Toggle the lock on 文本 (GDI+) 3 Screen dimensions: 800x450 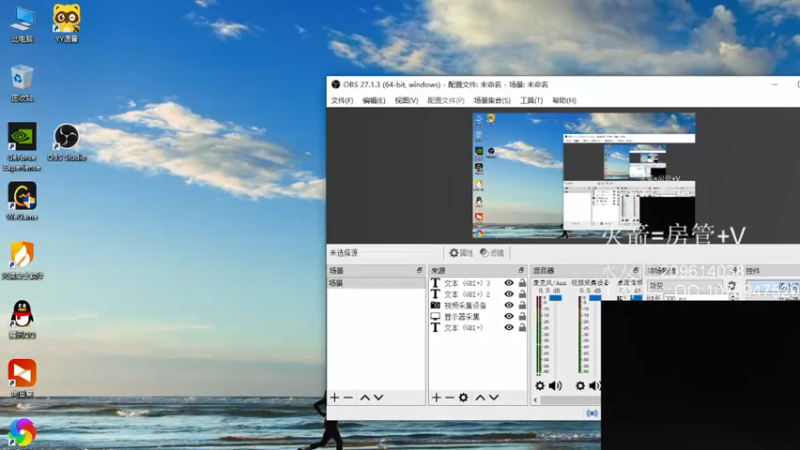point(522,283)
